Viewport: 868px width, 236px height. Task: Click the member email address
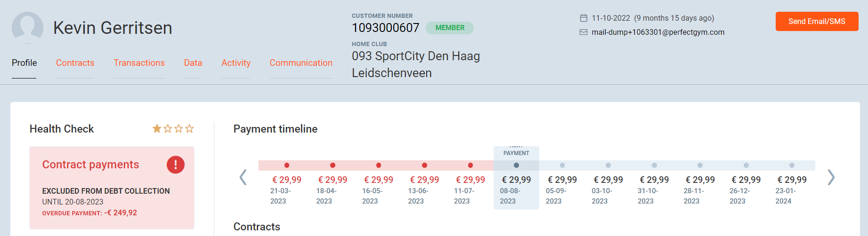[x=658, y=32]
